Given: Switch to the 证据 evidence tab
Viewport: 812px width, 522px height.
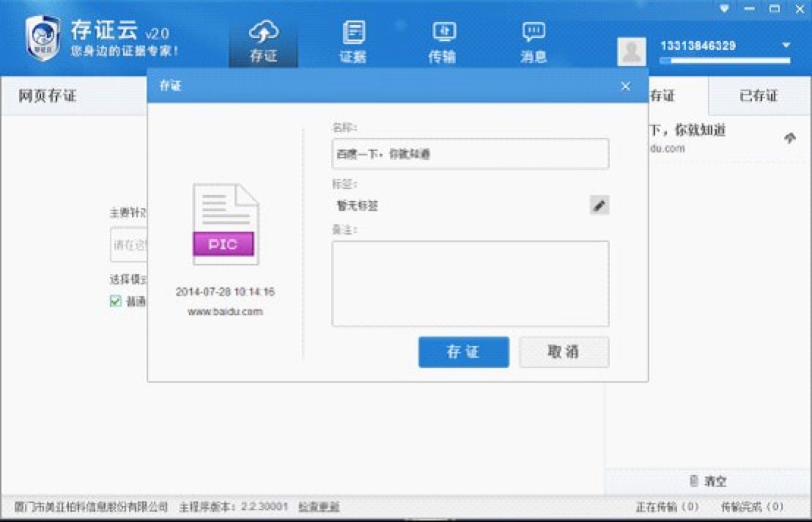Looking at the screenshot, I should point(353,43).
